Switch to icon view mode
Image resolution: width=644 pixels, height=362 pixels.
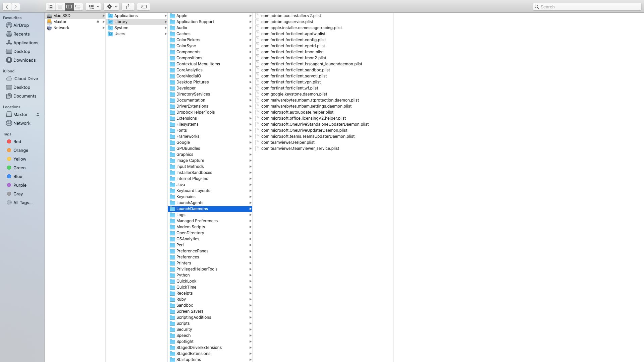51,7
